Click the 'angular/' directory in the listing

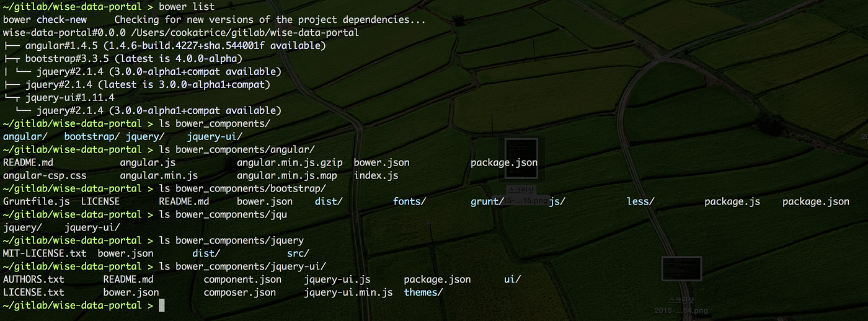[25, 137]
